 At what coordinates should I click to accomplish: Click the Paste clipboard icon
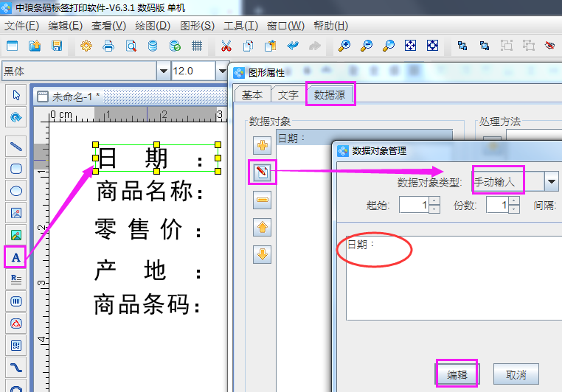pos(270,46)
